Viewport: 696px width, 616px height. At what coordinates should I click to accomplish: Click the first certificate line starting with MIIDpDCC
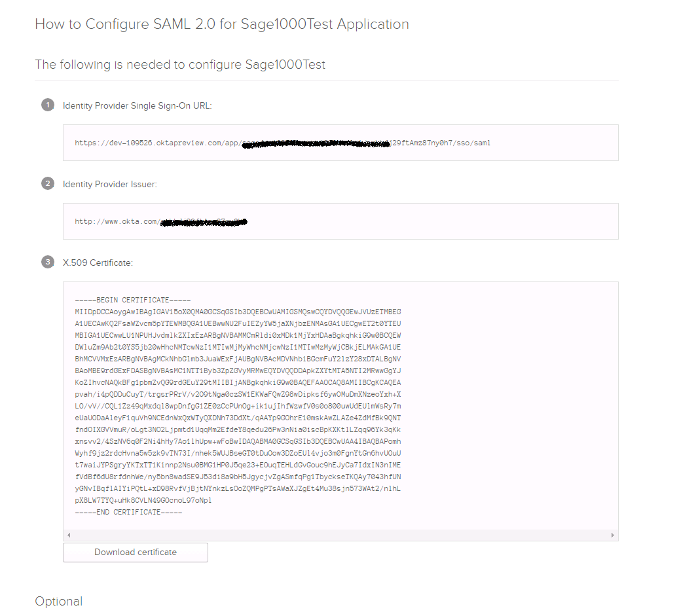click(x=238, y=312)
